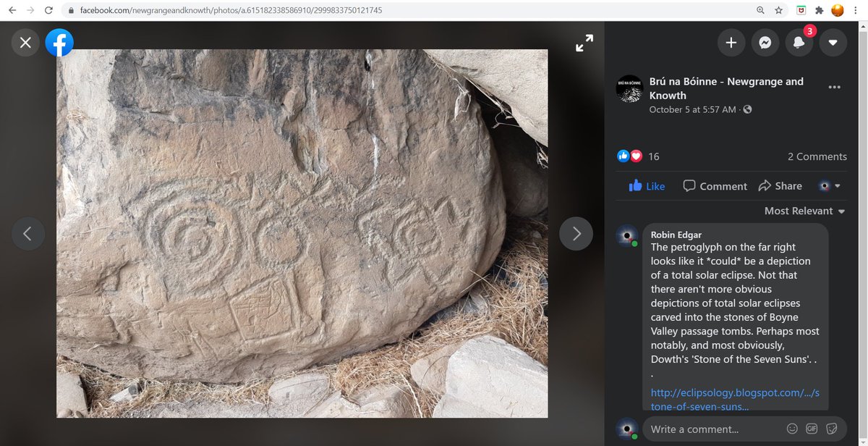Reload the Facebook page

point(48,11)
